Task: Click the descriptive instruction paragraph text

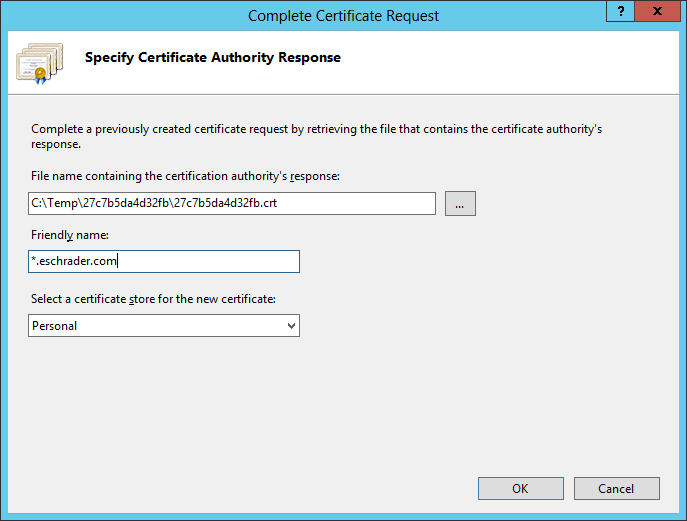Action: (x=316, y=136)
